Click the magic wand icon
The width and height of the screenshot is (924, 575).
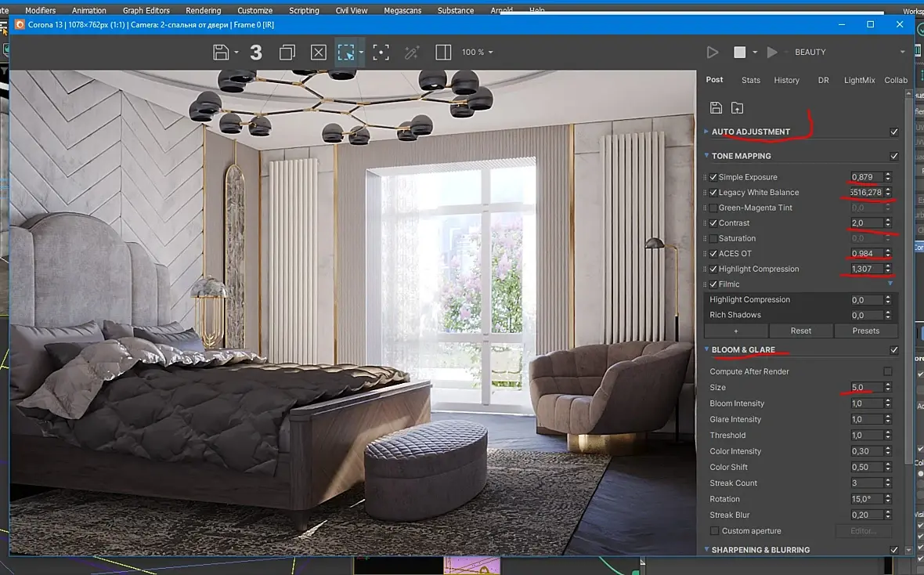[x=412, y=52]
